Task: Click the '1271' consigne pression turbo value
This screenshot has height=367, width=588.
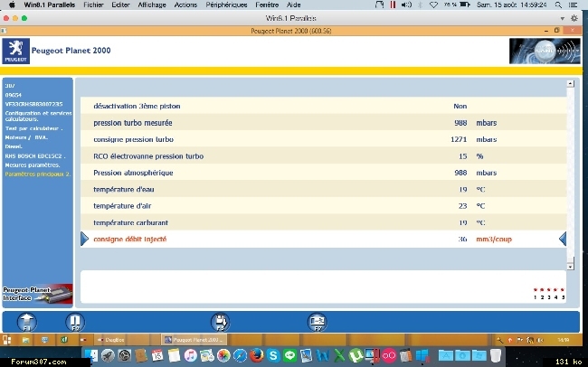Action: point(459,139)
